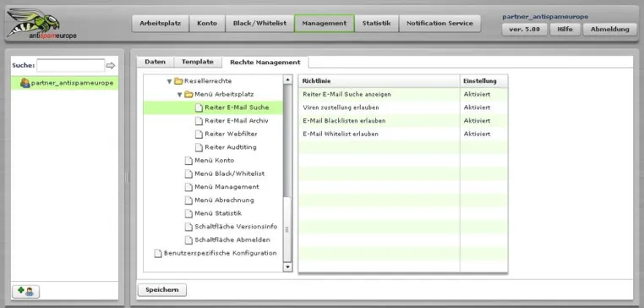Click the partner_antispameurope user icon
This screenshot has width=644, height=308.
coord(25,83)
